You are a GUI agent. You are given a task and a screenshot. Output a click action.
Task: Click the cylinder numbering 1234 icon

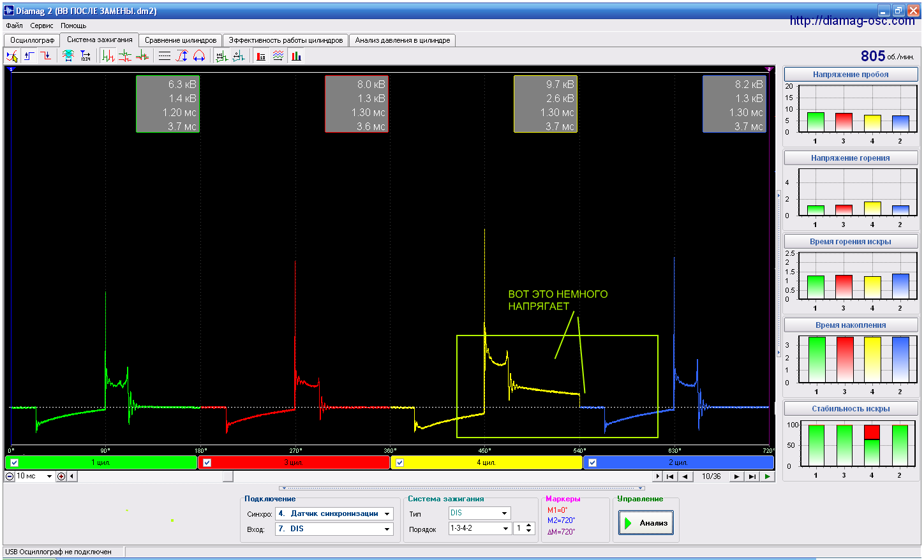tap(85, 56)
